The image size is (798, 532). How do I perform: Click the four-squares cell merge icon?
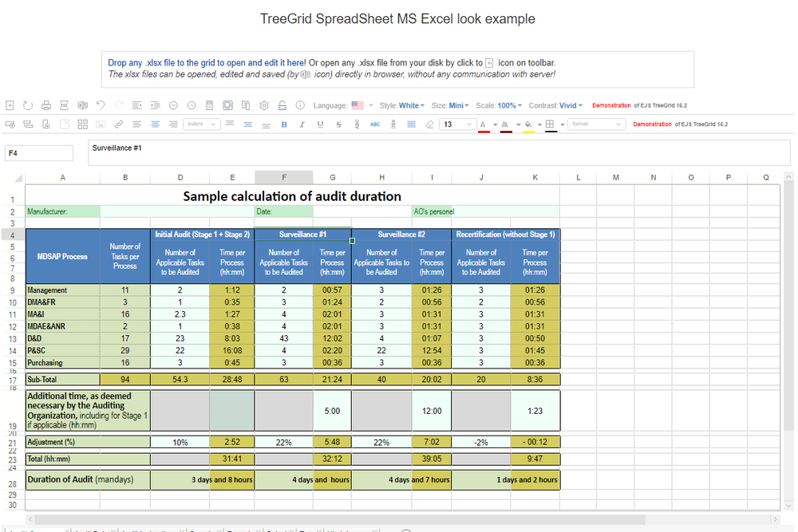click(x=82, y=124)
